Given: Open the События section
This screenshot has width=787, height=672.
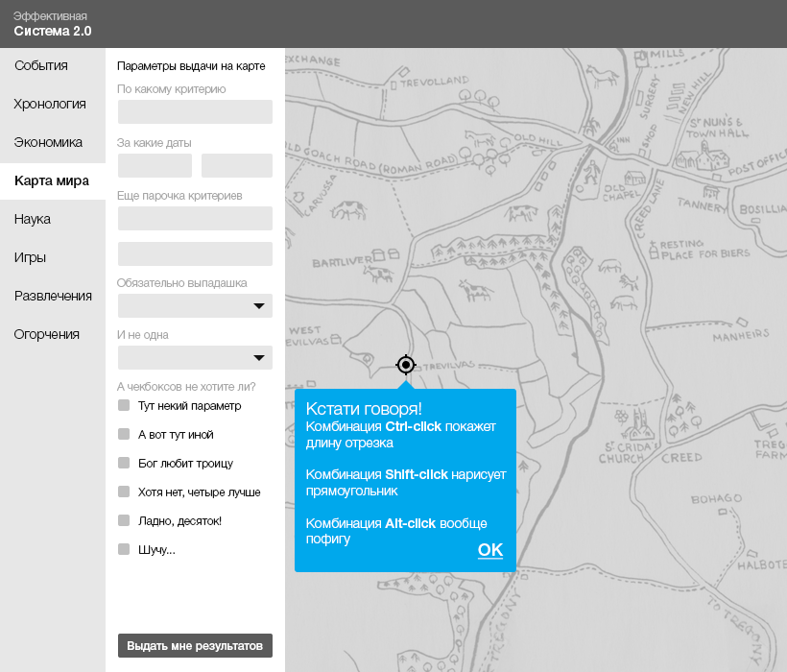Looking at the screenshot, I should click(x=41, y=65).
